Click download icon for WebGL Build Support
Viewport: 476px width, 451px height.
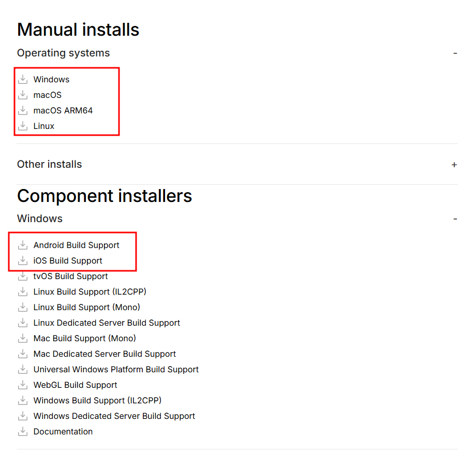click(x=23, y=385)
